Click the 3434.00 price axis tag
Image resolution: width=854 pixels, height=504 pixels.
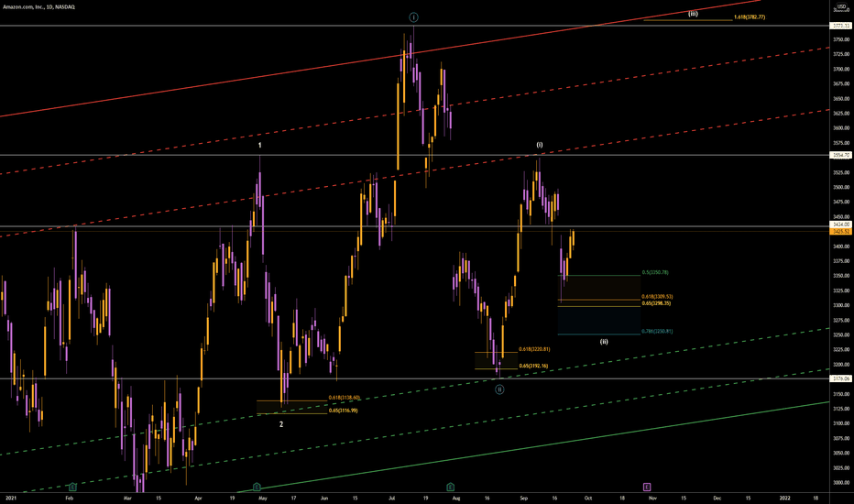(x=840, y=225)
